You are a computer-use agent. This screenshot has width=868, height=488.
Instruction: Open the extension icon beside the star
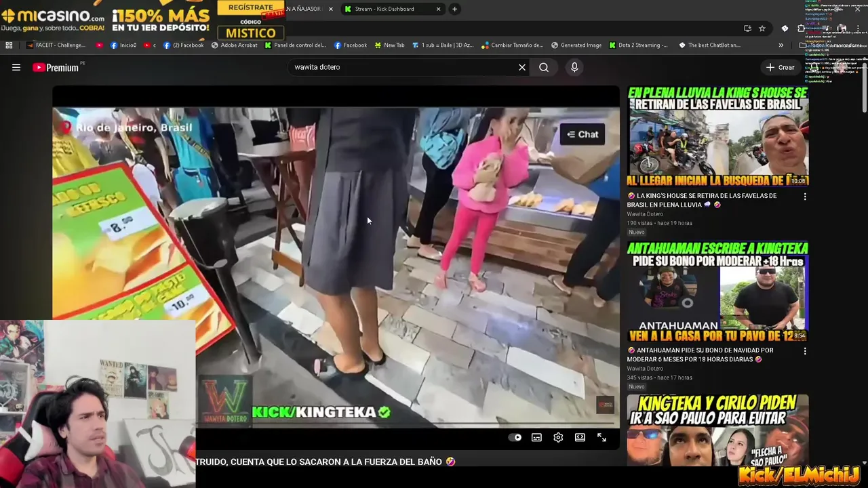click(785, 28)
